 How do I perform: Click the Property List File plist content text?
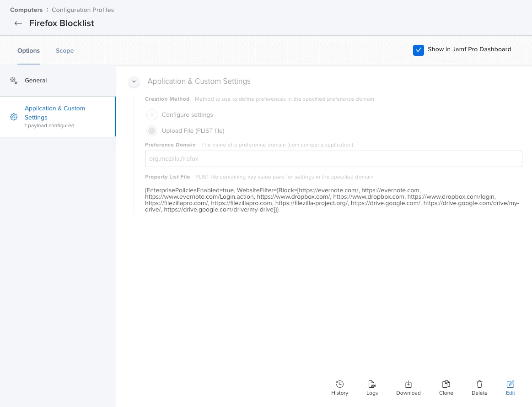[x=332, y=200]
